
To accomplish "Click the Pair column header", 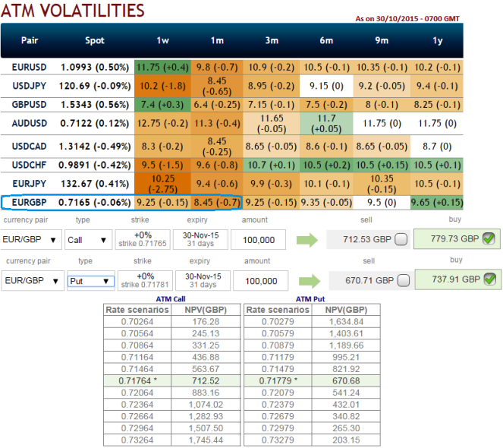I will 30,40.
